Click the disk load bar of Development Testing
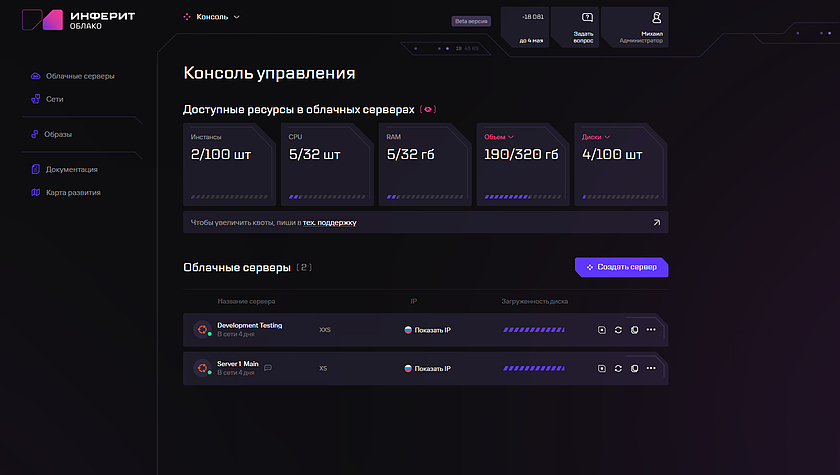The image size is (840, 475). click(x=533, y=329)
